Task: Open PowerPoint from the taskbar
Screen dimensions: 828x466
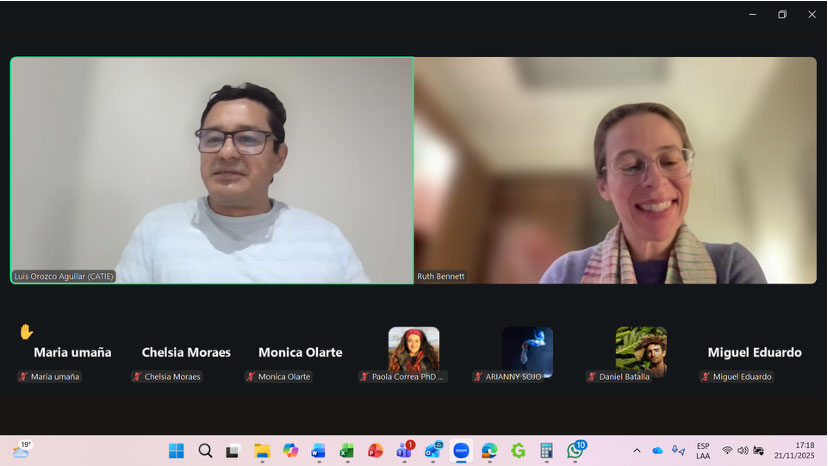Action: coord(375,451)
